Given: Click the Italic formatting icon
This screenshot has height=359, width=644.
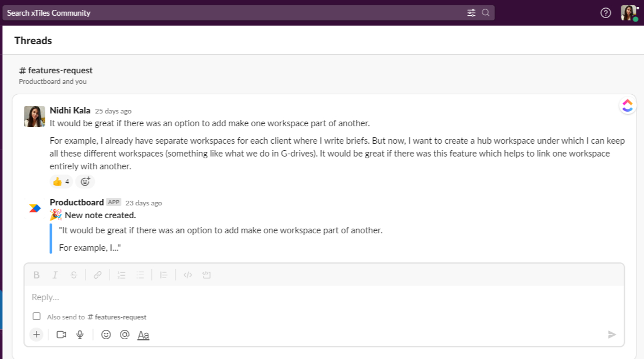Looking at the screenshot, I should 55,275.
